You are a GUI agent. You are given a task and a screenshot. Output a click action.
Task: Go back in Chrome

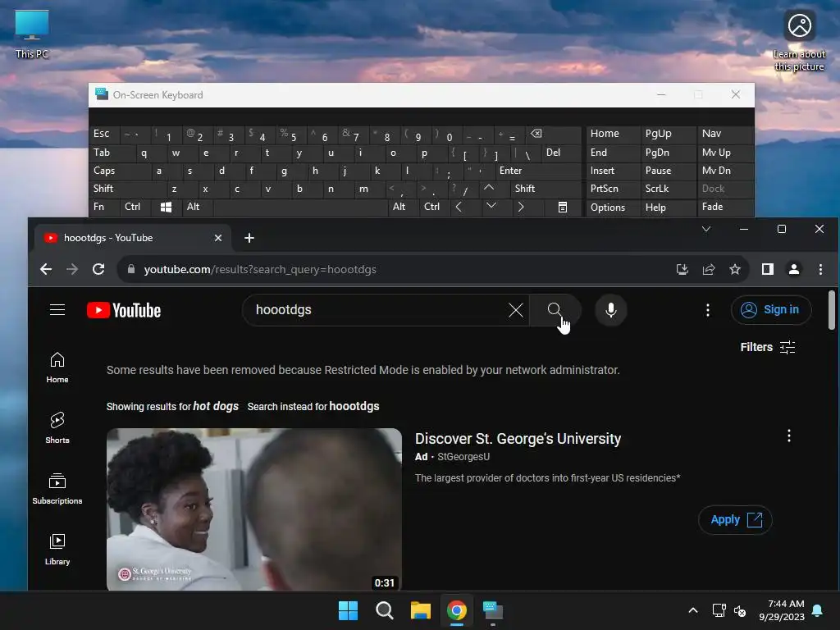[46, 269]
